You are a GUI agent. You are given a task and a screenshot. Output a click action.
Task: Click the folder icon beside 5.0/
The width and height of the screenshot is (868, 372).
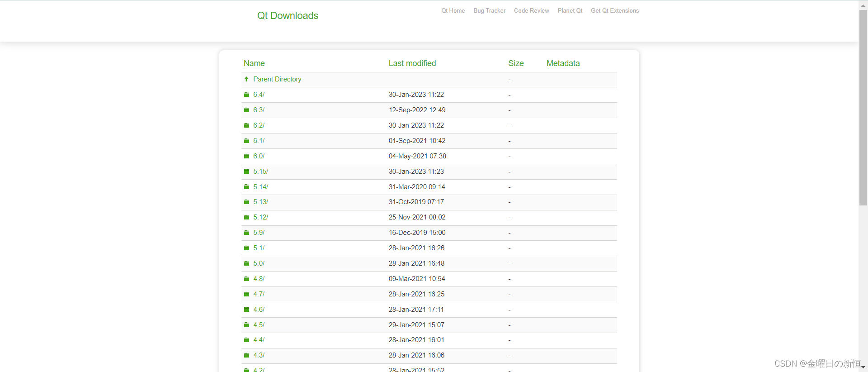pyautogui.click(x=246, y=263)
